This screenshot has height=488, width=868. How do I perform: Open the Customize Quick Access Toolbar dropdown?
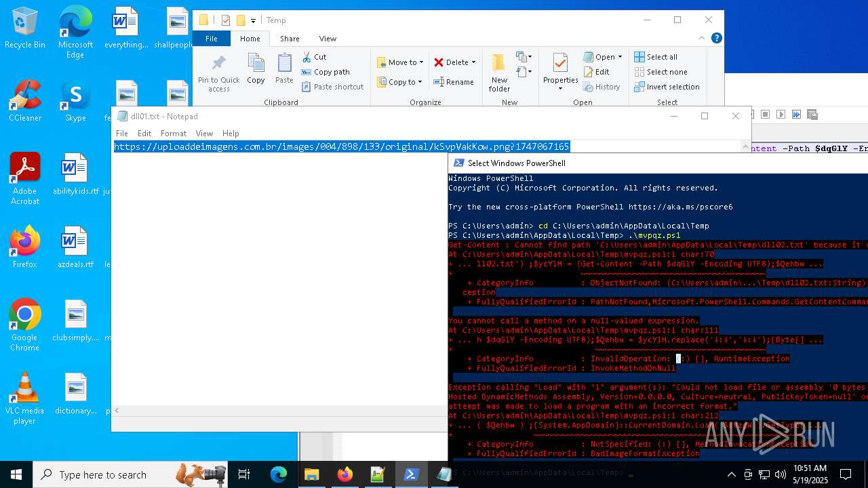[254, 20]
